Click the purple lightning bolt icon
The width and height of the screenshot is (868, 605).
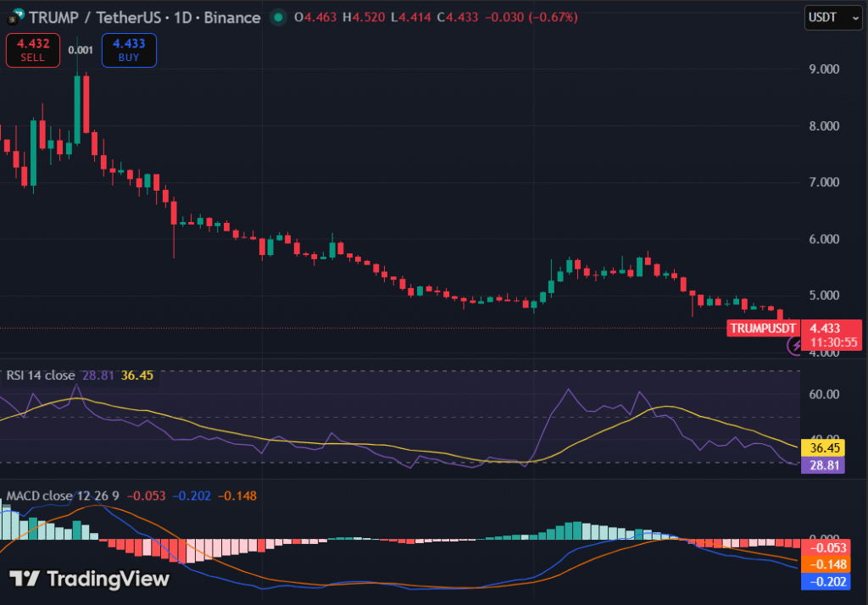pyautogui.click(x=796, y=345)
